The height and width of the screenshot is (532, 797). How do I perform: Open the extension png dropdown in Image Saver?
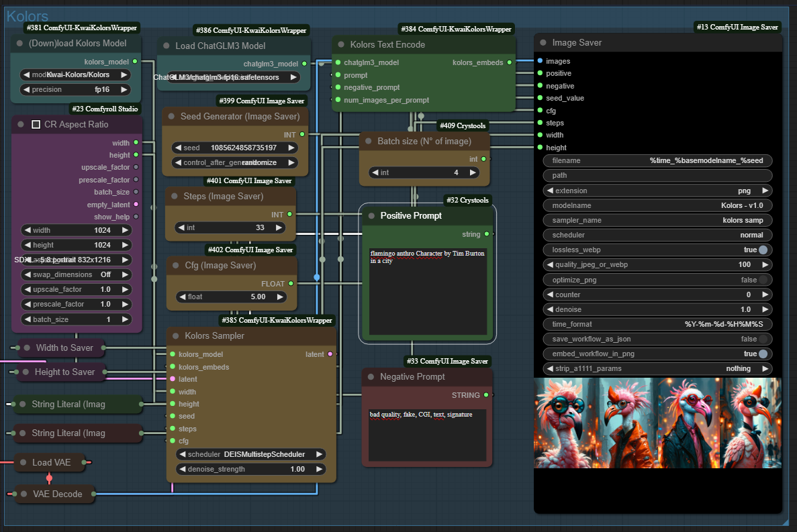(657, 191)
